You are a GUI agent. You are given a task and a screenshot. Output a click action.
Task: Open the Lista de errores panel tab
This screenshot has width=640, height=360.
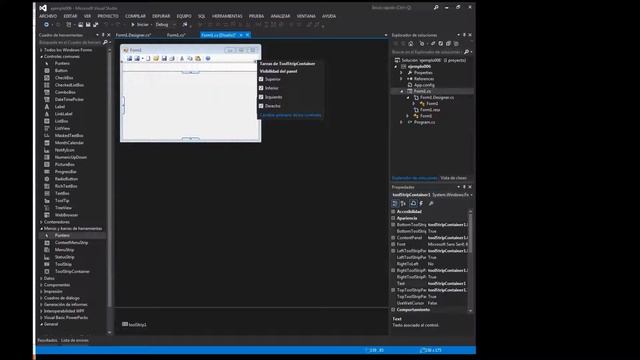pos(74,340)
